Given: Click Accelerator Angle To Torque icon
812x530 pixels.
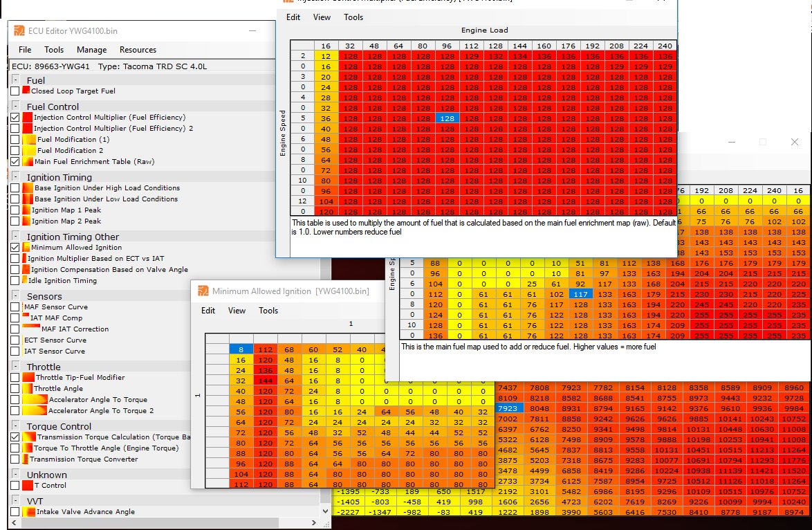Looking at the screenshot, I should click(x=35, y=399).
